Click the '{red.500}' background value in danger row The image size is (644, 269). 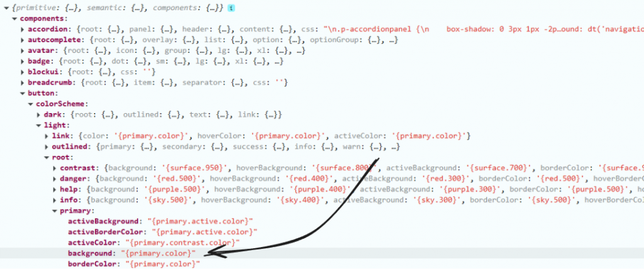pos(179,178)
